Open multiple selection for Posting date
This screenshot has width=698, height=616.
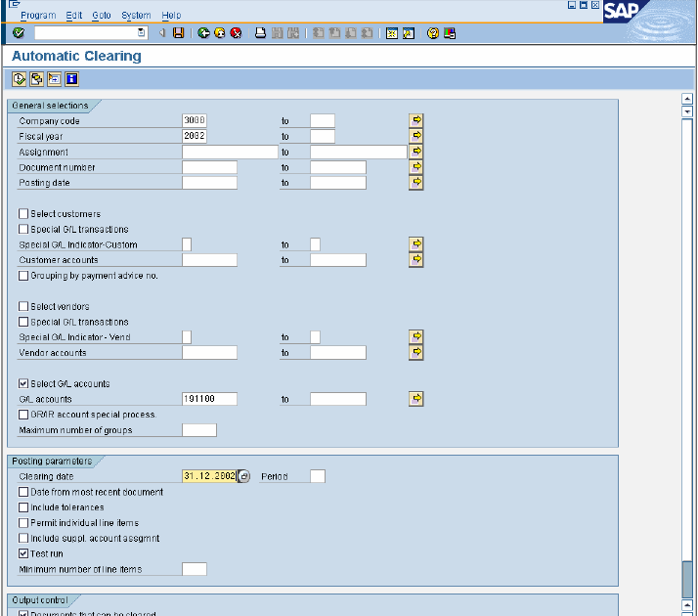tap(416, 182)
